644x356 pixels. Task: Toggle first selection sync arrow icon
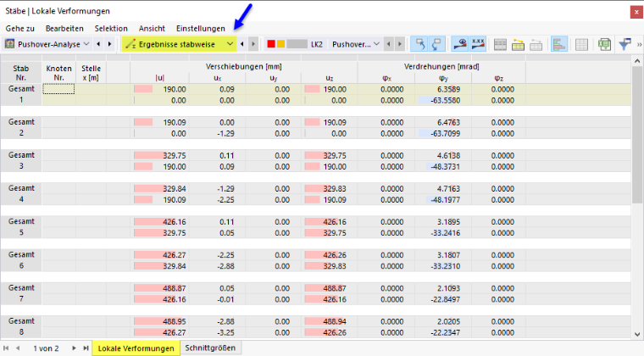(419, 44)
